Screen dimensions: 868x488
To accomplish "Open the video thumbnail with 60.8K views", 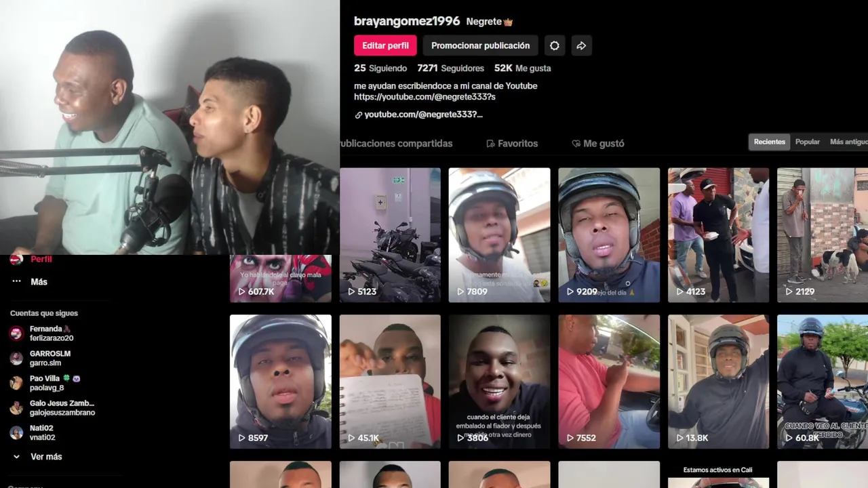I will (x=823, y=382).
